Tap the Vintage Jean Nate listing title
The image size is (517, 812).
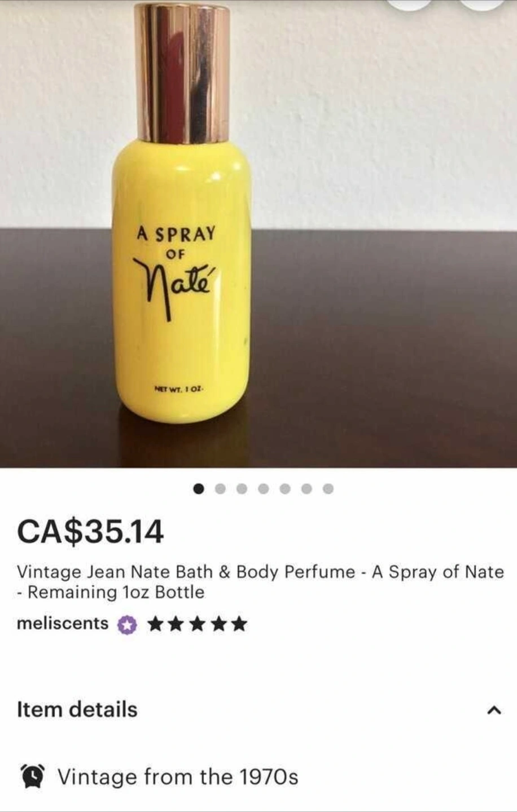[x=260, y=582]
